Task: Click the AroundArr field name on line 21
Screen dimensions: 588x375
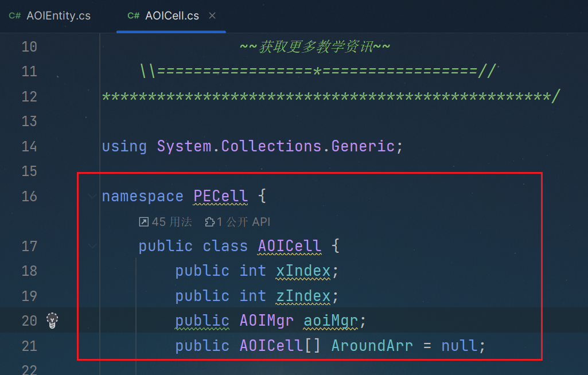Action: [x=372, y=346]
